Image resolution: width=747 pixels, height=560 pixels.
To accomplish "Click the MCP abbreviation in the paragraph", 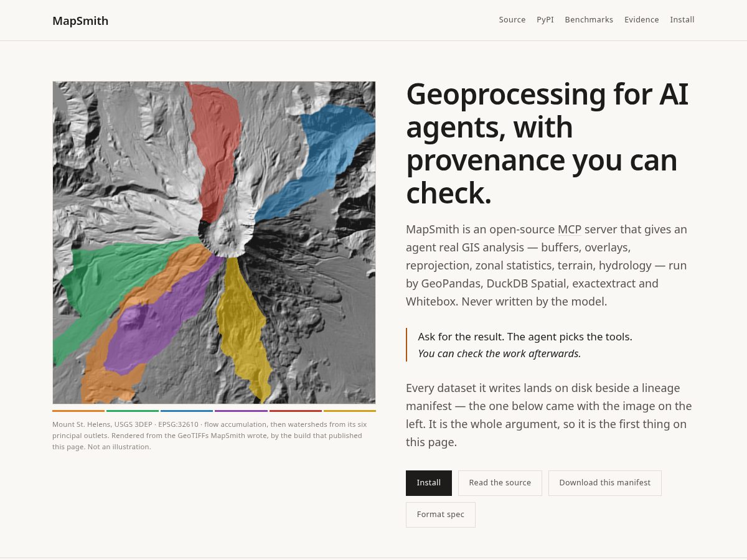I will click(570, 229).
